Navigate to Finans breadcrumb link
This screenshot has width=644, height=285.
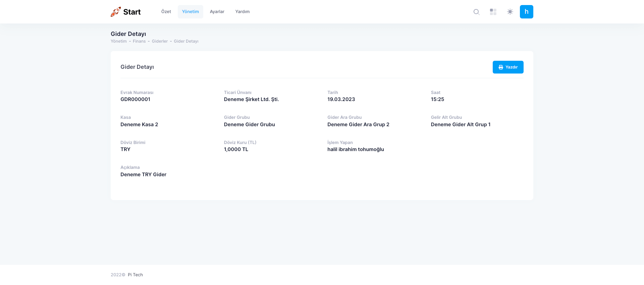[x=139, y=41]
